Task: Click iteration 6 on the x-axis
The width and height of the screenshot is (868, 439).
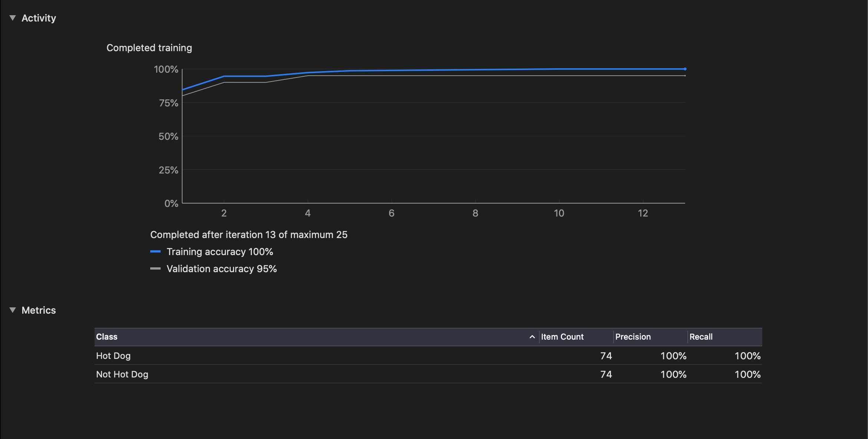Action: click(391, 213)
